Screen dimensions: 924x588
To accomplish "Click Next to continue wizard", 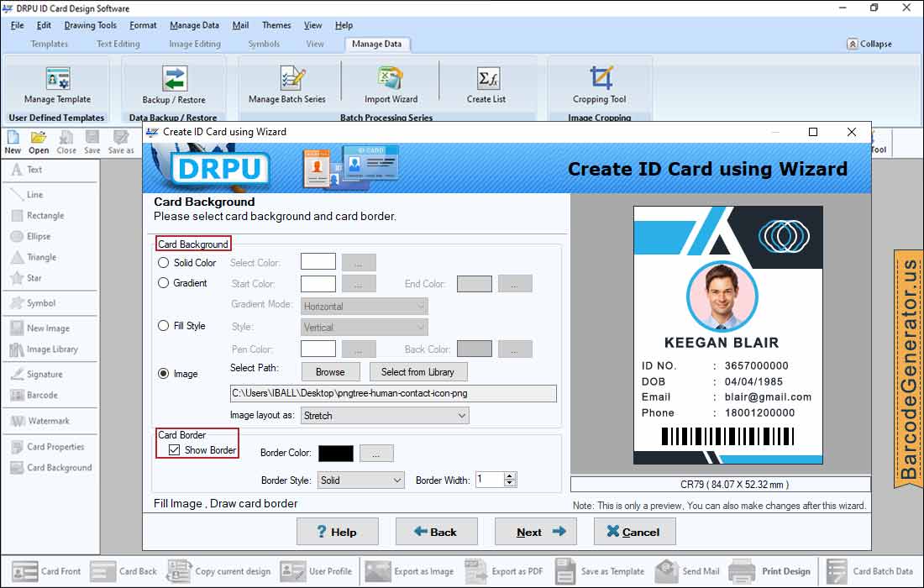I will [536, 532].
